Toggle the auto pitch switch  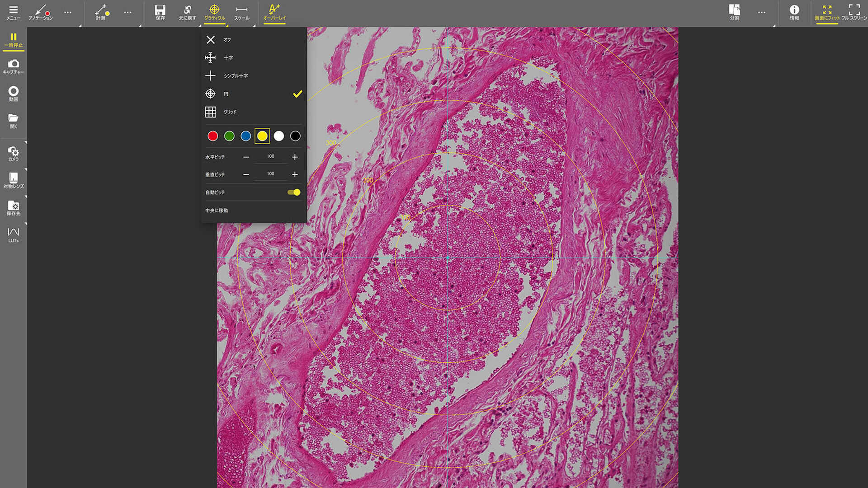(294, 192)
